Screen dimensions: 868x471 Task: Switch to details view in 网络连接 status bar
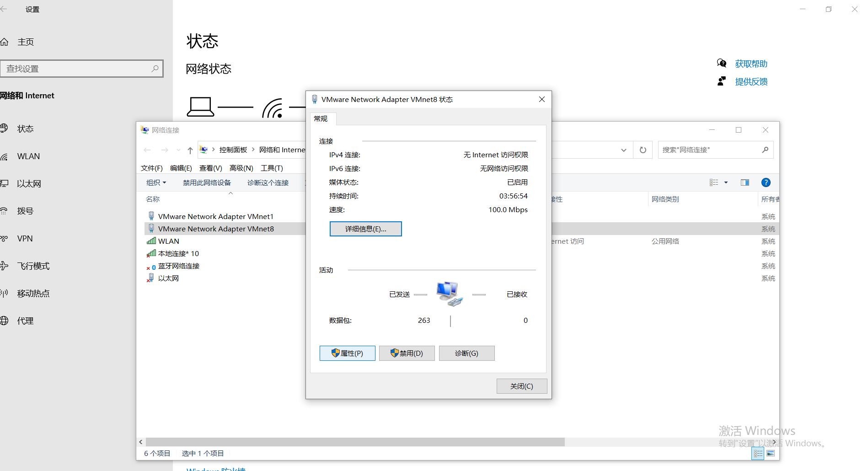(x=758, y=454)
